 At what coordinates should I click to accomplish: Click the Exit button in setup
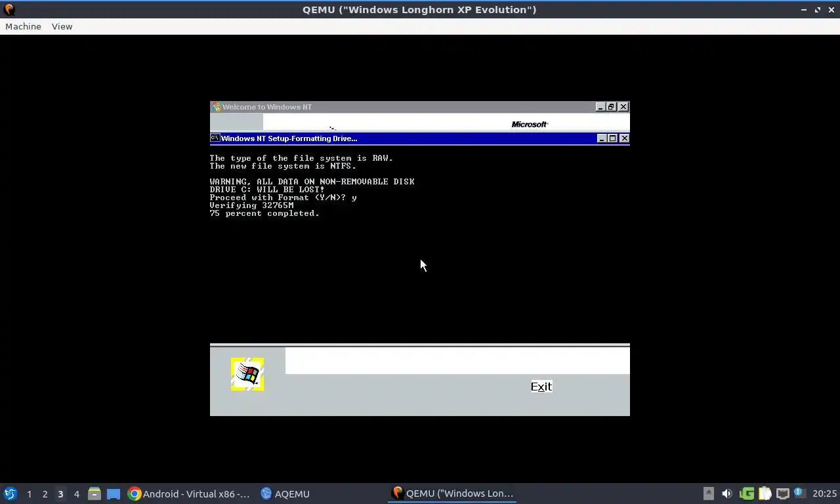tap(541, 387)
